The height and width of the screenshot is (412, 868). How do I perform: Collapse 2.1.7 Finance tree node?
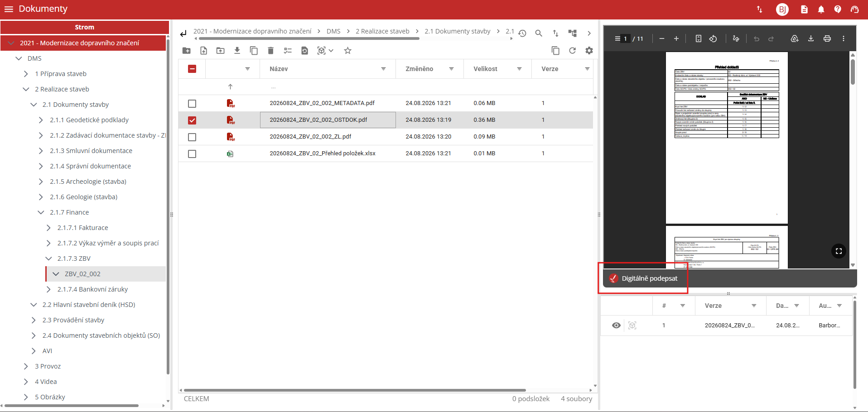pyautogui.click(x=41, y=212)
